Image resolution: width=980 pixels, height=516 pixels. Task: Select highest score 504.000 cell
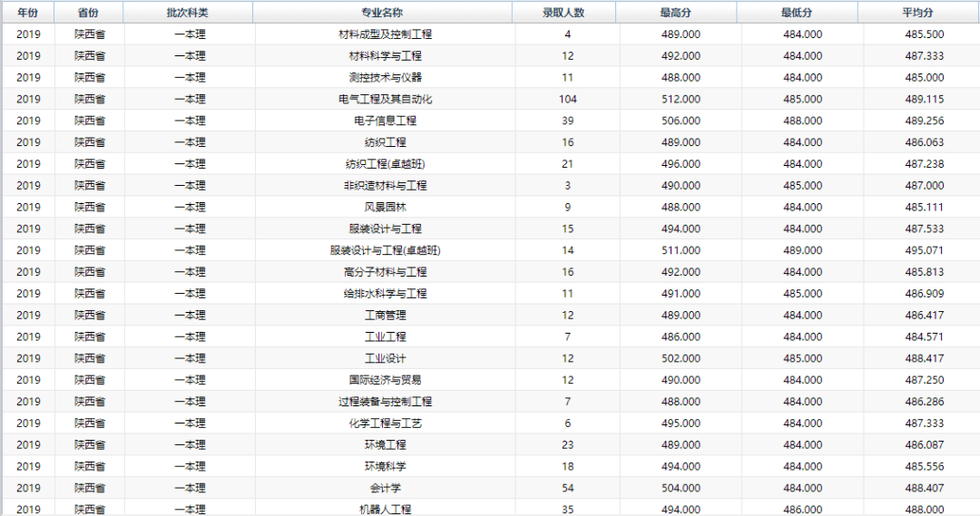681,488
